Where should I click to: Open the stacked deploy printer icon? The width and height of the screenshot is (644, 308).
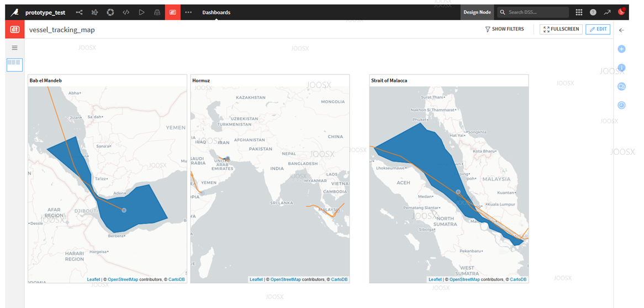[x=157, y=12]
